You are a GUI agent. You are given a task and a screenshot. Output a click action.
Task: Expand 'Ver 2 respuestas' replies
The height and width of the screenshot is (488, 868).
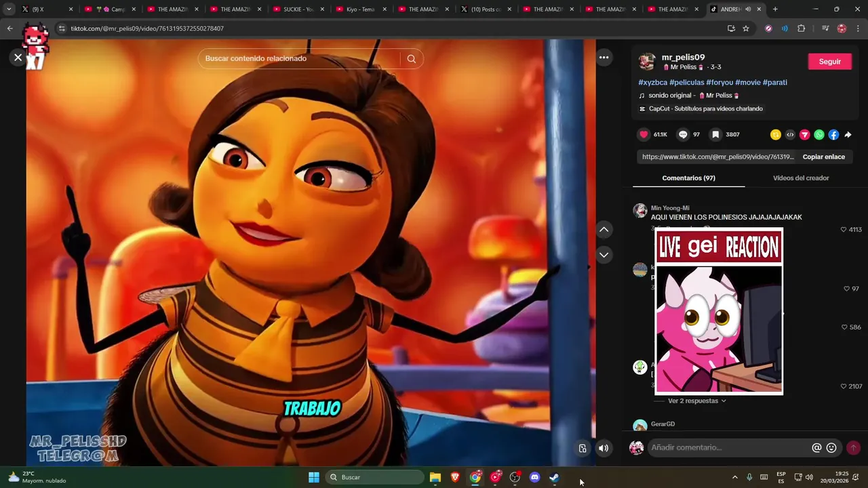click(x=697, y=401)
